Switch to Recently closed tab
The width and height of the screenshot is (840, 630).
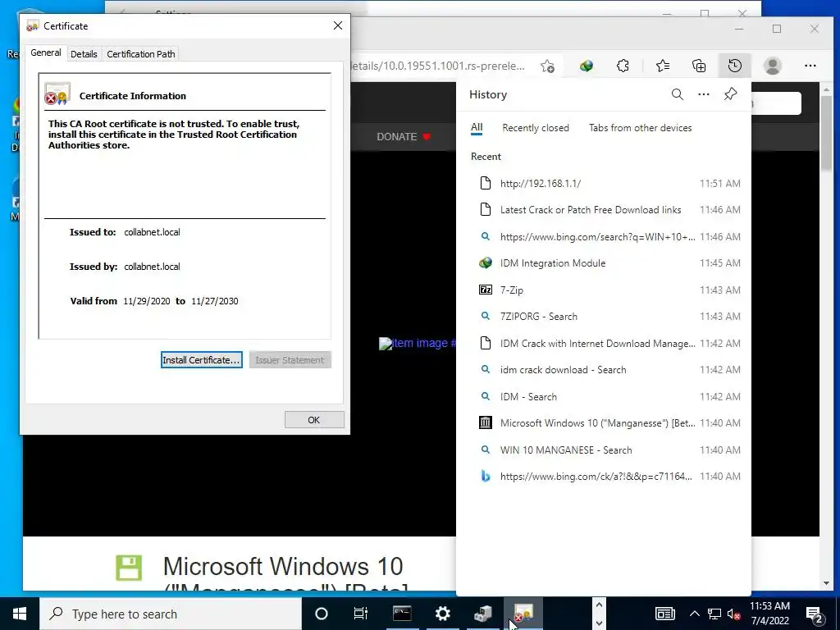(x=535, y=127)
